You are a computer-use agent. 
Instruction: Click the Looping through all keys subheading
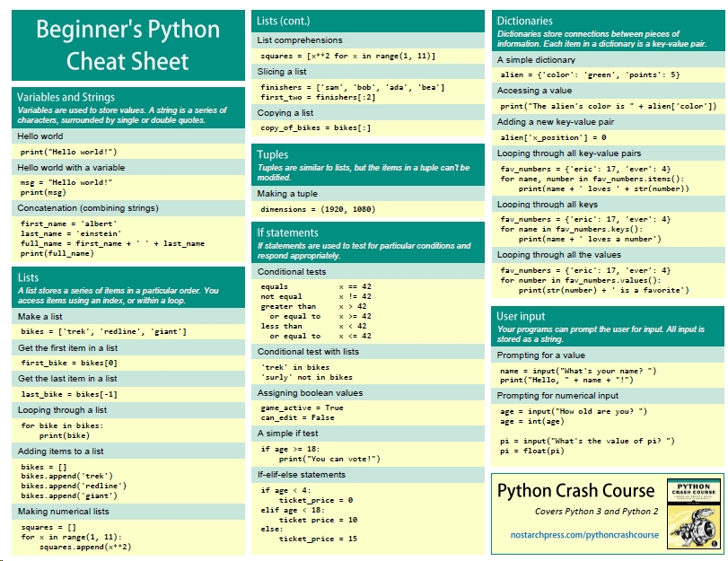547,205
